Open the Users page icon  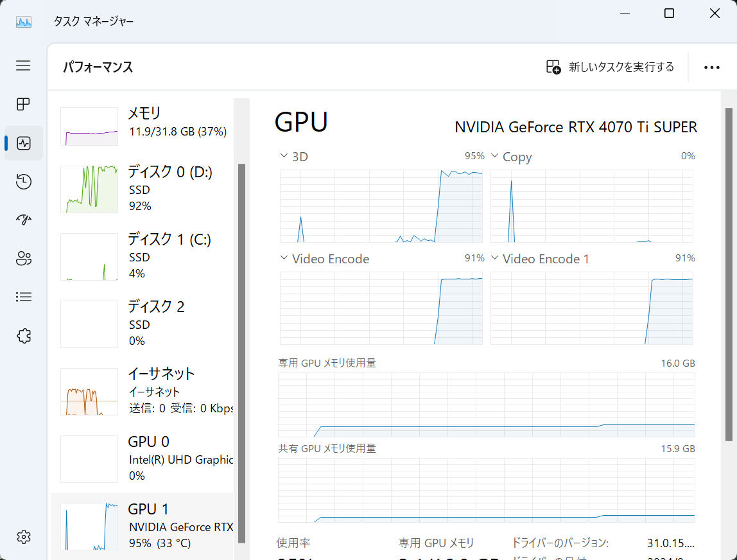pos(24,258)
